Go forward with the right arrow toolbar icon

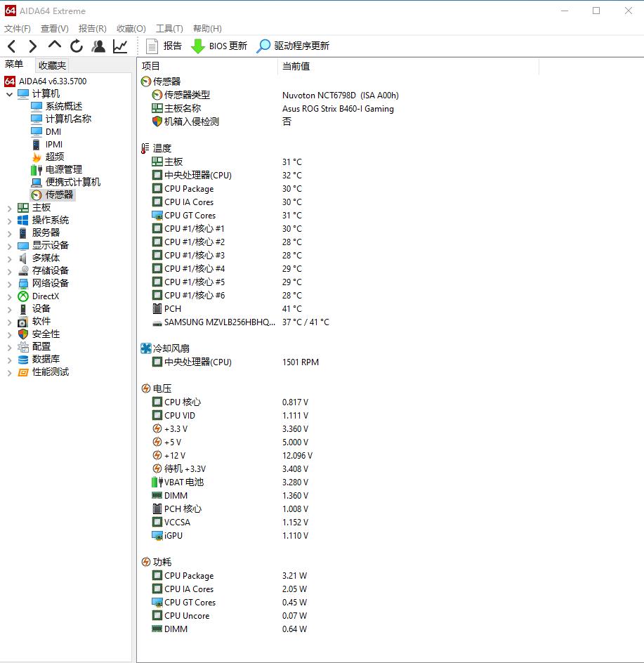pos(32,46)
